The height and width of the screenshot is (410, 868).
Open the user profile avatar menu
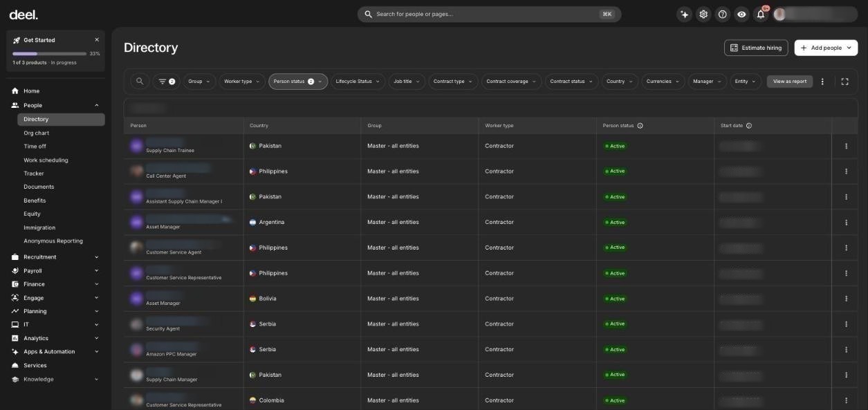point(779,14)
